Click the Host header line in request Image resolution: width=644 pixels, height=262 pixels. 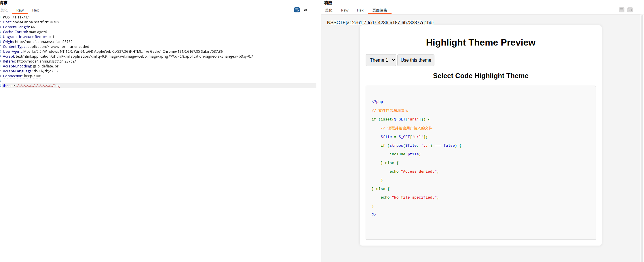(x=31, y=22)
